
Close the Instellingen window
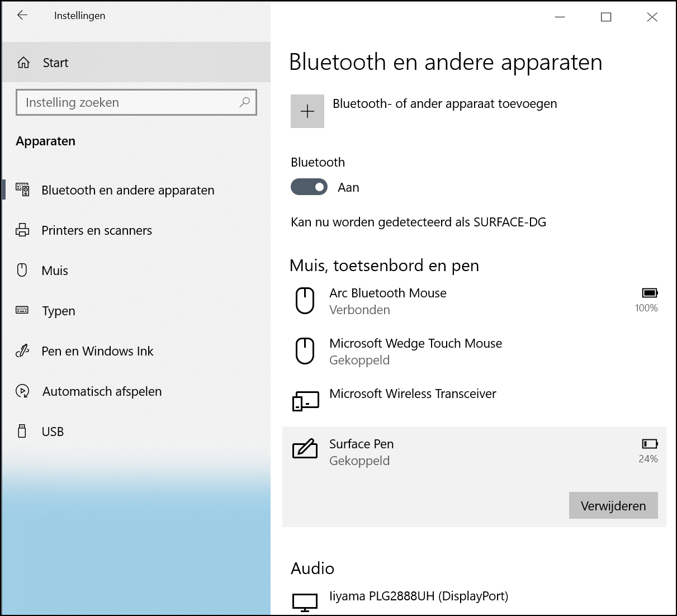coord(652,17)
